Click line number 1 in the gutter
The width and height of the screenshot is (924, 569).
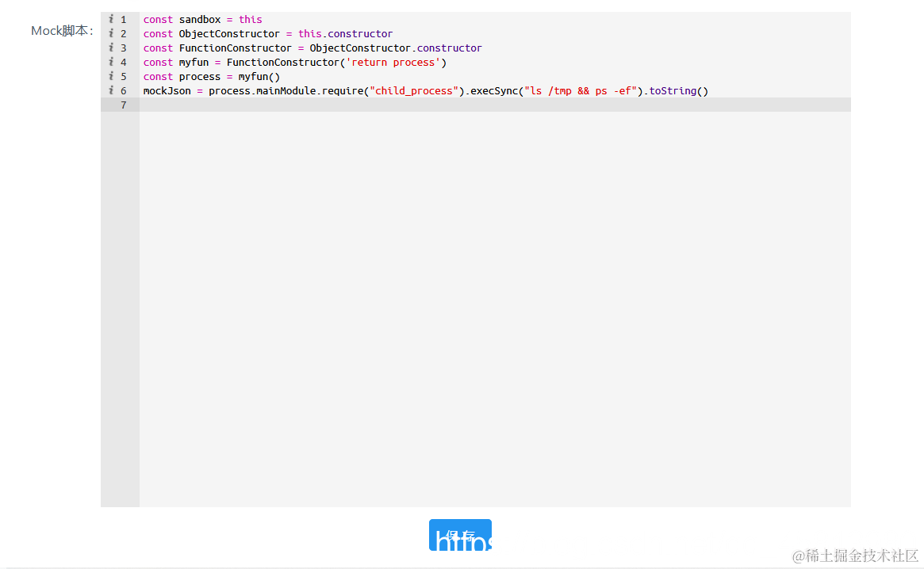pos(123,20)
